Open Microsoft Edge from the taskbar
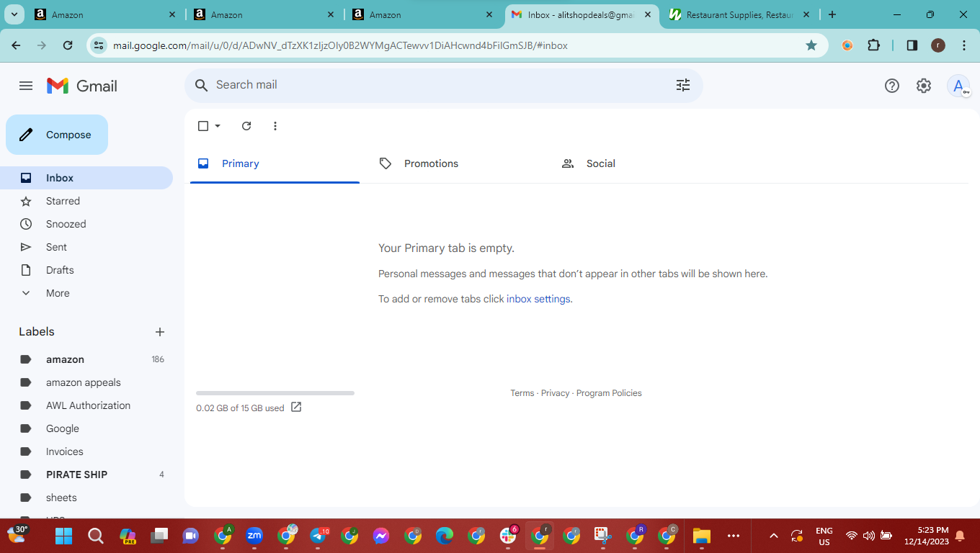The image size is (980, 553). (x=445, y=536)
